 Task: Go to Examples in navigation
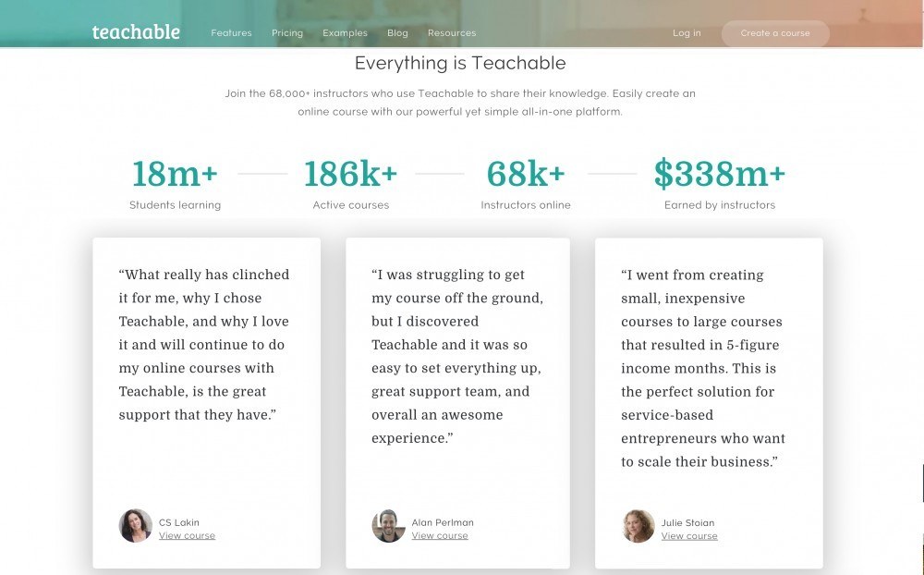(x=345, y=33)
